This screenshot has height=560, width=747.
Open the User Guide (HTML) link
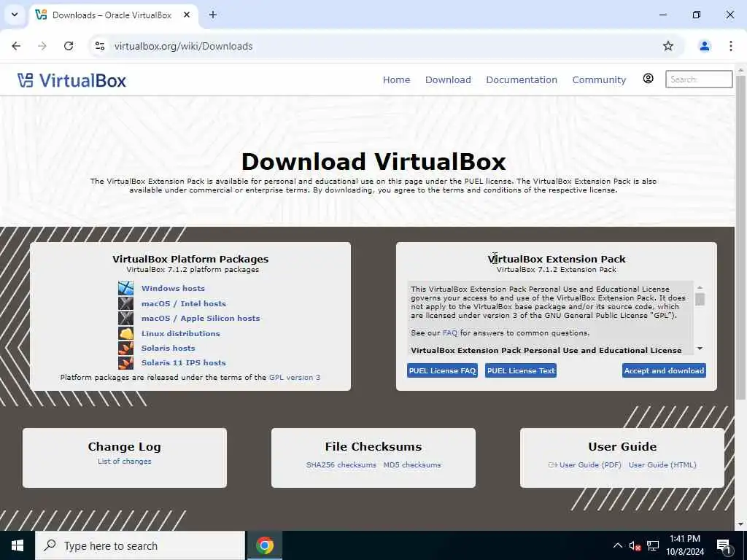coord(662,464)
